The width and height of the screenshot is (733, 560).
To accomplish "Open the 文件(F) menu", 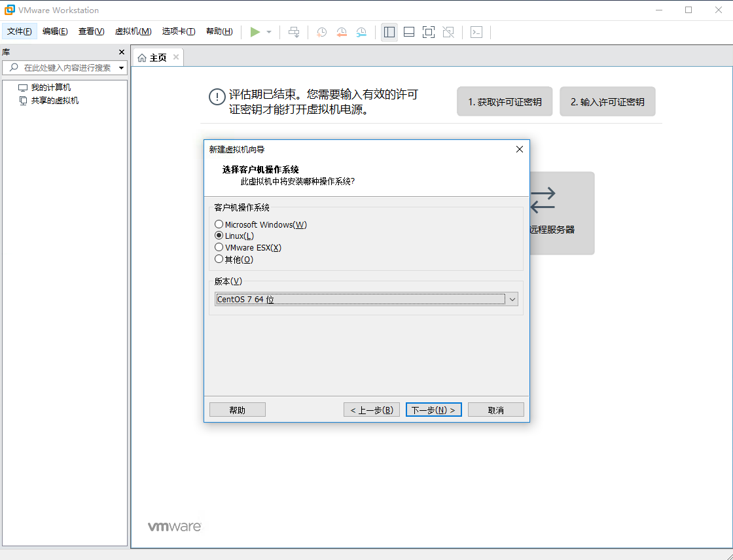I will pyautogui.click(x=20, y=31).
